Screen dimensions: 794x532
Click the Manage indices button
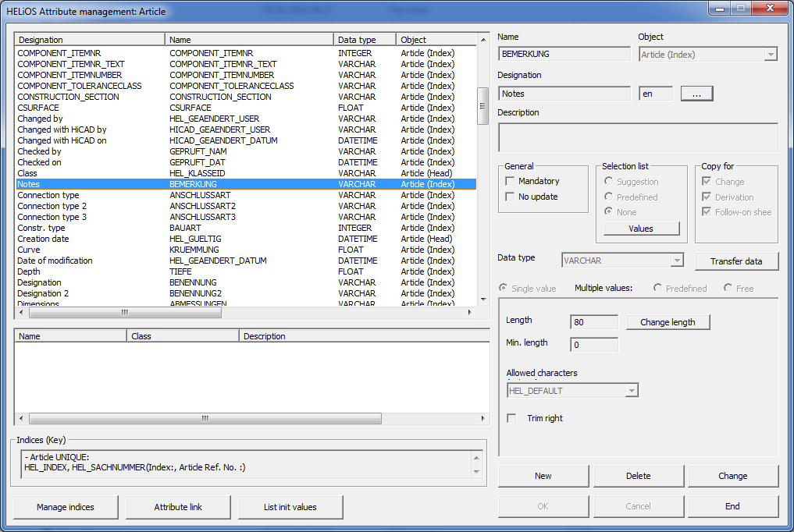66,507
